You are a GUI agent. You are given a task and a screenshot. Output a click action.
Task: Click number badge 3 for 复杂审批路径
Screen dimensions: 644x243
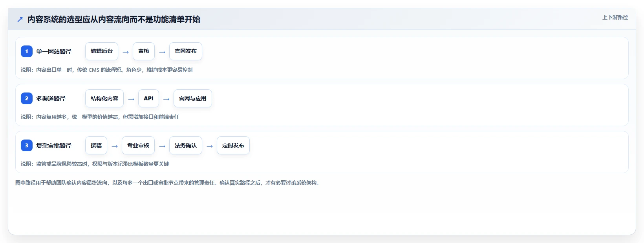coord(27,145)
